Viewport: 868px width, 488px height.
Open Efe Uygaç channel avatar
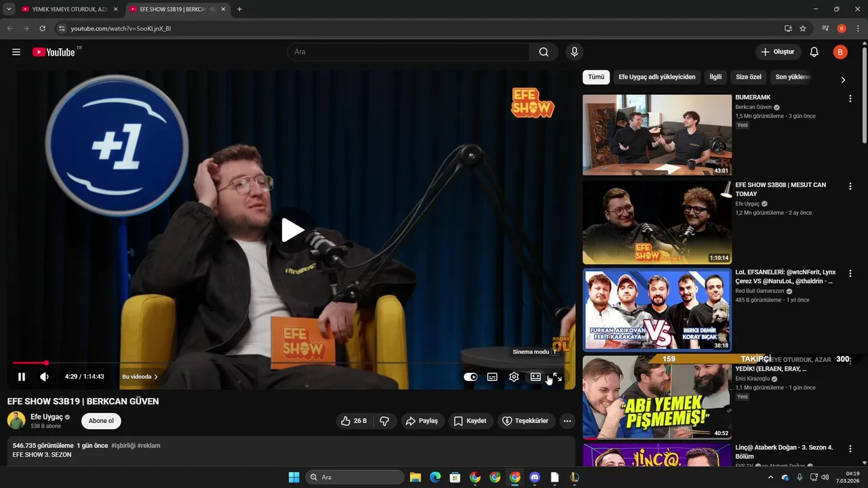coord(16,420)
